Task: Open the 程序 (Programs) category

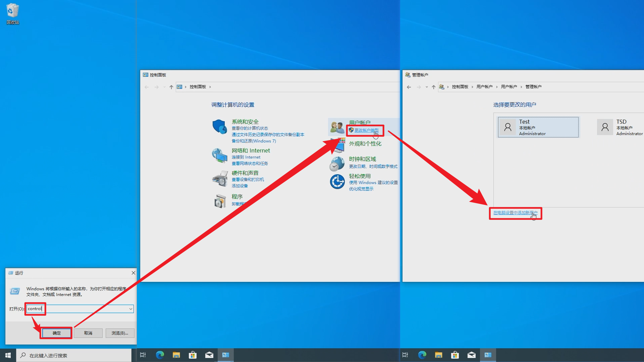Action: tap(237, 196)
